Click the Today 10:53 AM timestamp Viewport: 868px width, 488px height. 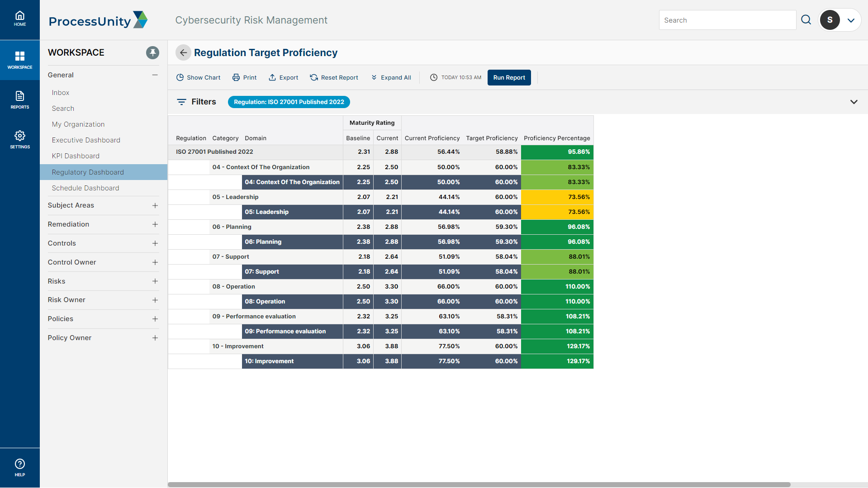(455, 77)
